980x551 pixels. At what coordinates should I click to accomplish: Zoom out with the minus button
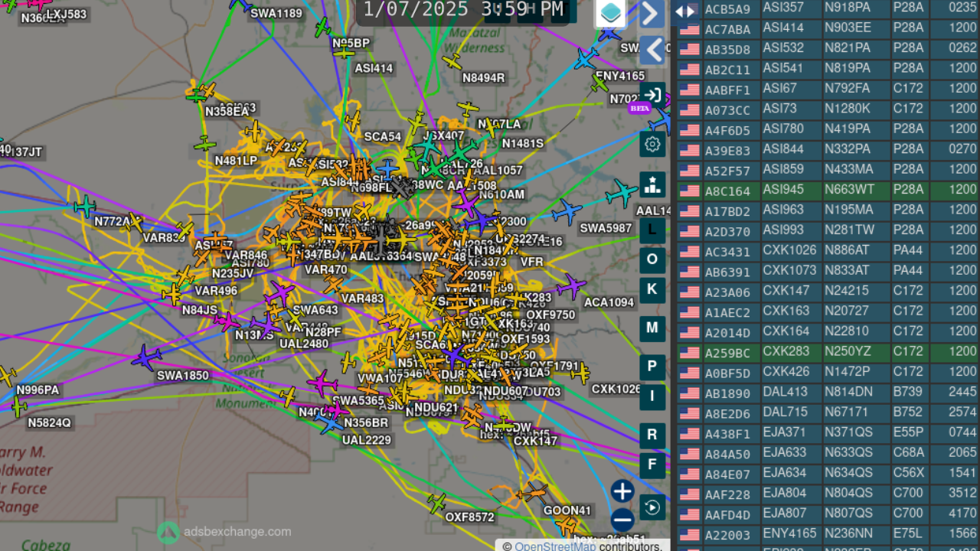[x=622, y=520]
